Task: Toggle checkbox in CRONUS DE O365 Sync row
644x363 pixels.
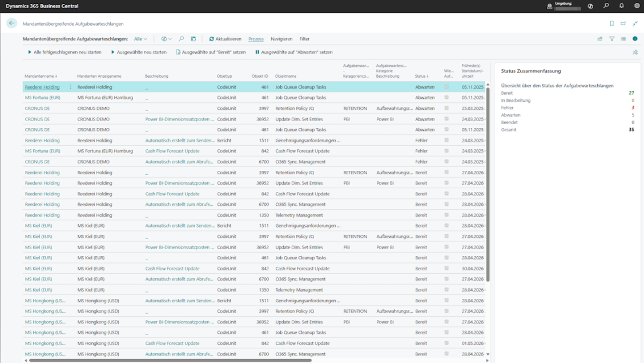Action: (x=446, y=162)
